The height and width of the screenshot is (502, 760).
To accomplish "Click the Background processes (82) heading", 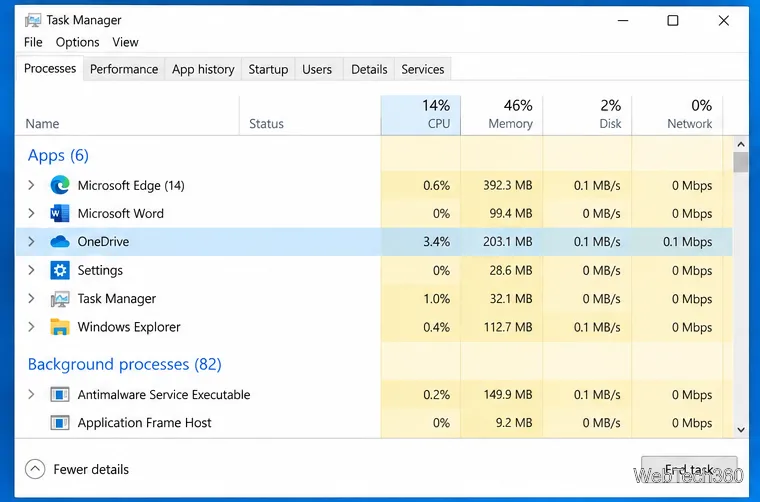I will pyautogui.click(x=125, y=364).
